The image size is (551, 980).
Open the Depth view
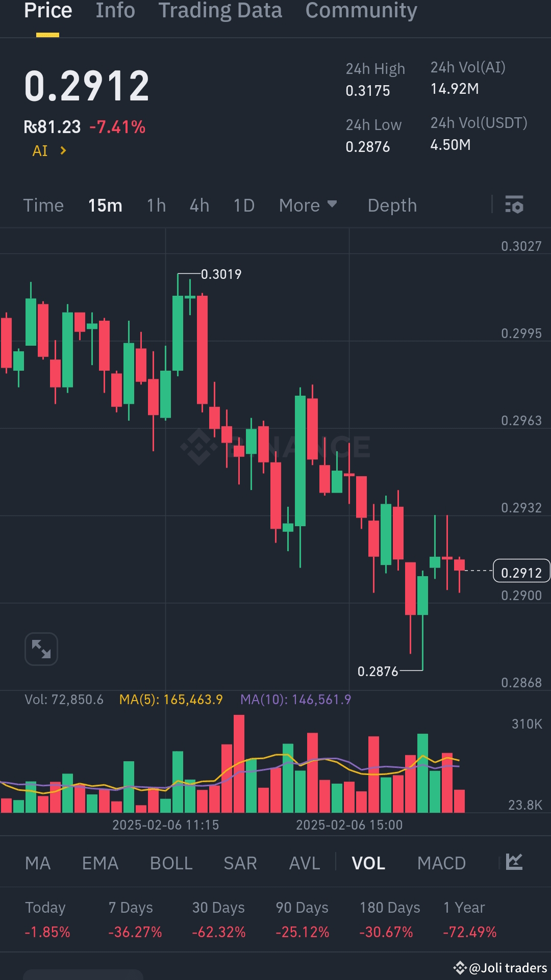[392, 205]
